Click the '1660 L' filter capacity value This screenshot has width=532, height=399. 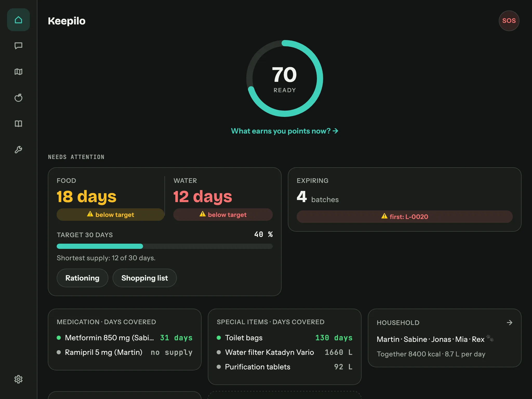coord(338,352)
